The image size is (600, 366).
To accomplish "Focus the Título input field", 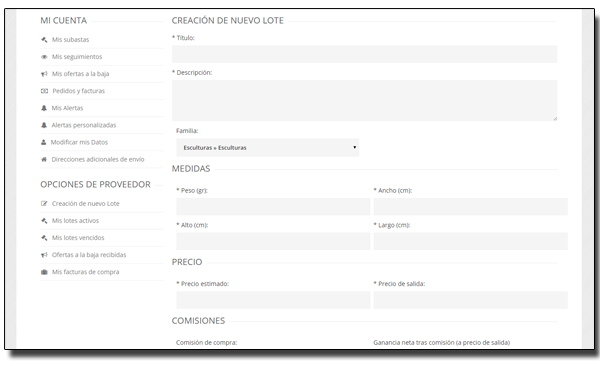I will coord(364,54).
